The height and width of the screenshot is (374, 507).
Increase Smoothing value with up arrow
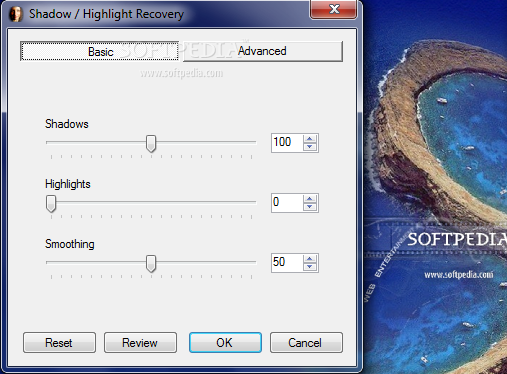(x=310, y=259)
